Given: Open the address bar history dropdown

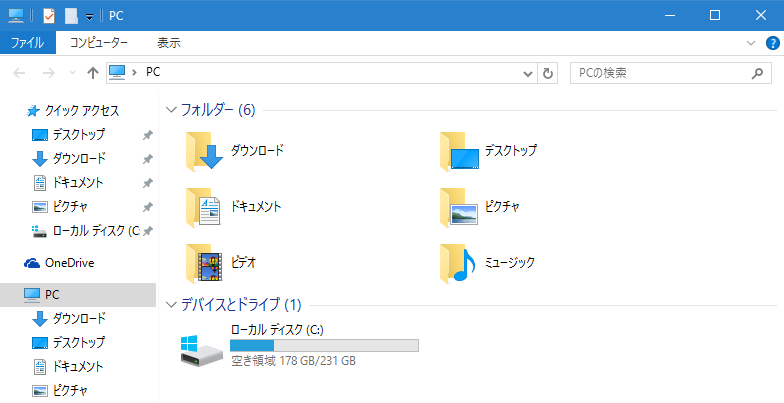Looking at the screenshot, I should (x=528, y=74).
